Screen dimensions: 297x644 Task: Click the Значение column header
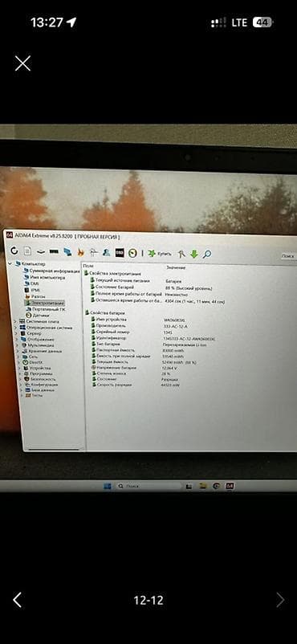click(x=176, y=267)
